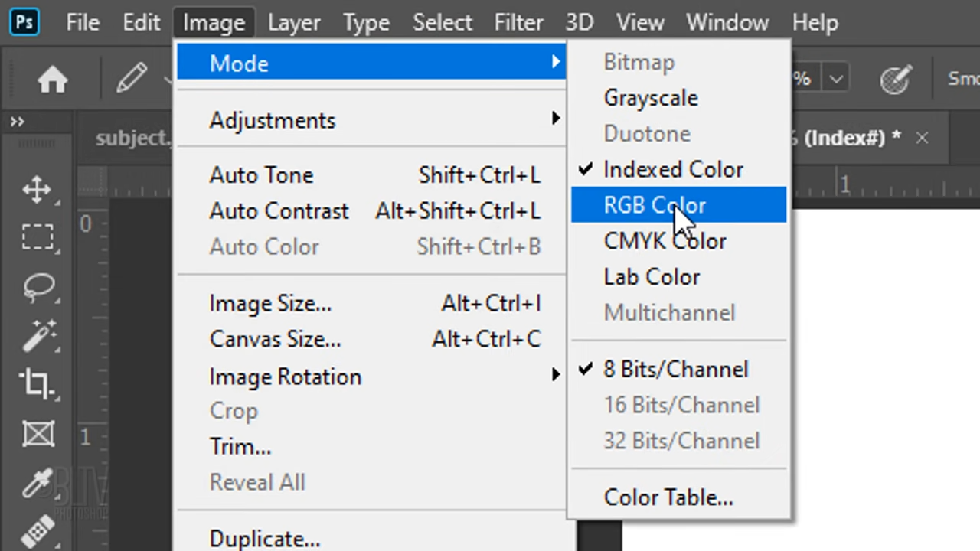Select the Move tool

point(38,190)
